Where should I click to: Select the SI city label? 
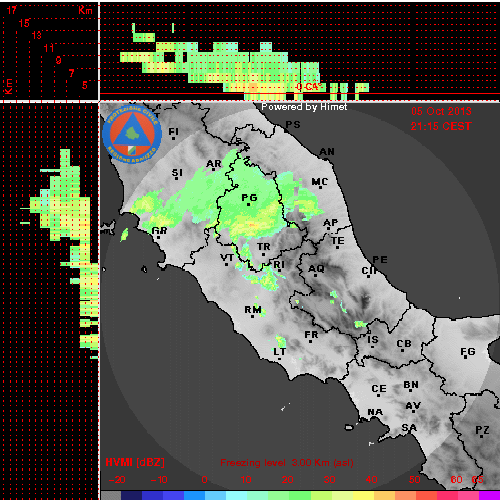177,173
